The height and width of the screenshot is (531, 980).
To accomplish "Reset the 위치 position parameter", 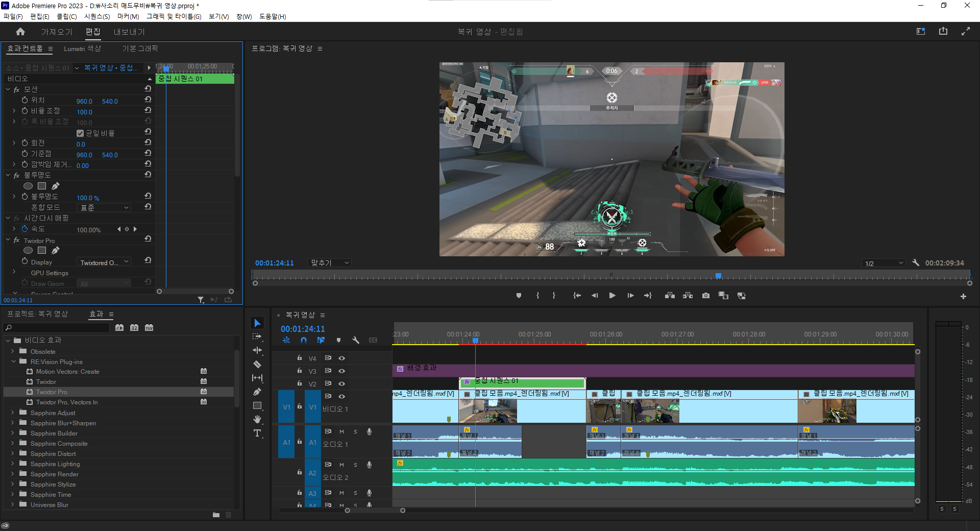I will [148, 100].
